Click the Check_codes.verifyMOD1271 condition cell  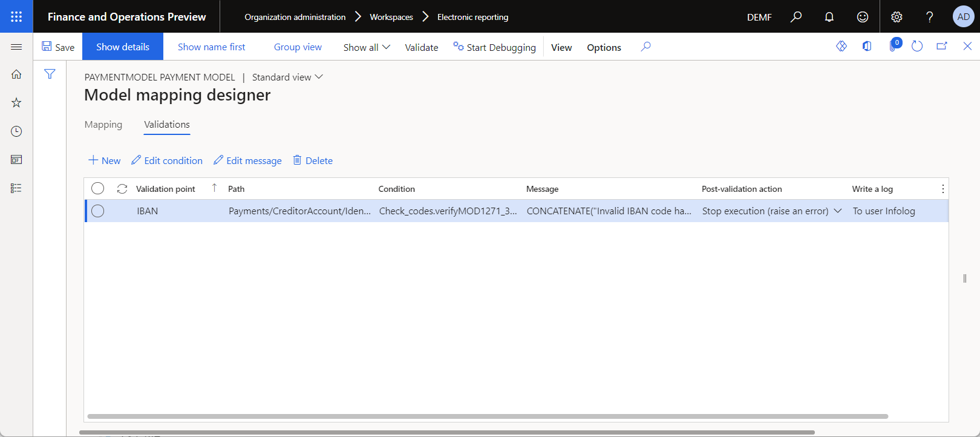click(x=448, y=211)
